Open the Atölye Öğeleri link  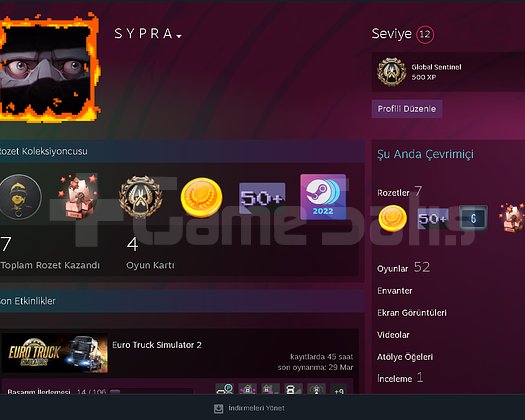[x=405, y=357]
